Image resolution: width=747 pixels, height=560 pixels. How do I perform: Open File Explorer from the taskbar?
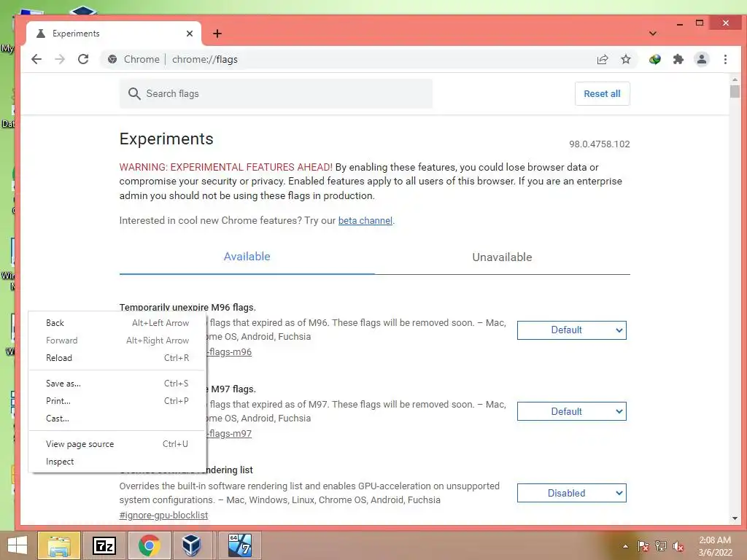(x=58, y=545)
